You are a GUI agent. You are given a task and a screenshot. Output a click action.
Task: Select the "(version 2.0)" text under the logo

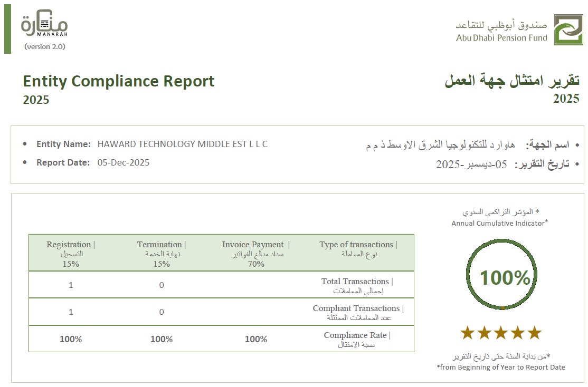pyautogui.click(x=45, y=46)
